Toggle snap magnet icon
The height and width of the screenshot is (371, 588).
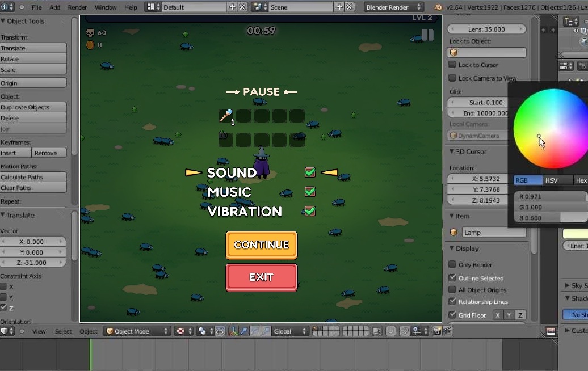pyautogui.click(x=404, y=331)
